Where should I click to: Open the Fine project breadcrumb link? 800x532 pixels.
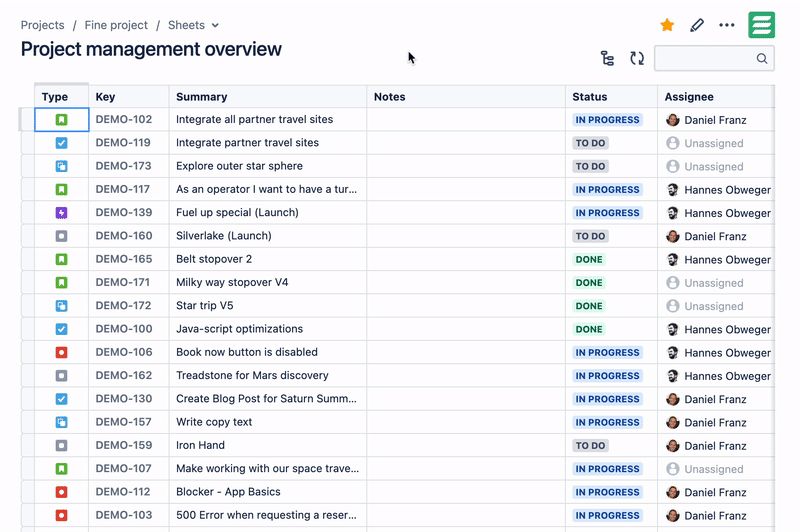tap(116, 25)
